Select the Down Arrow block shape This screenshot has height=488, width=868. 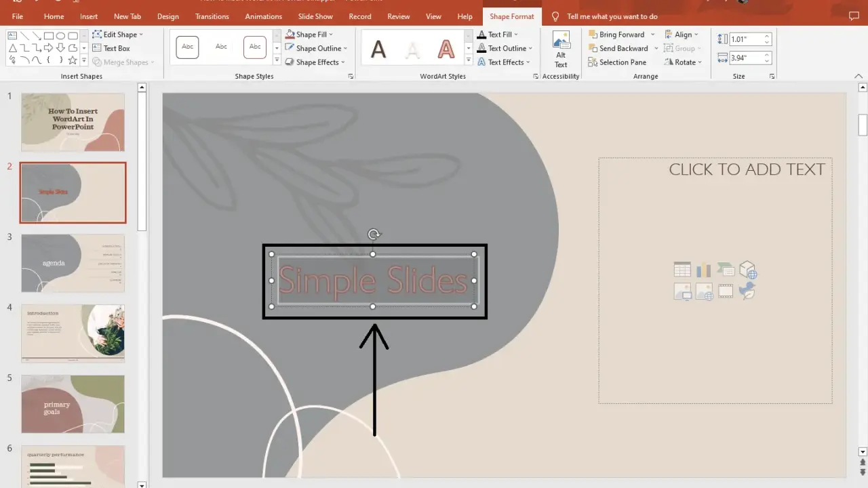pos(60,47)
